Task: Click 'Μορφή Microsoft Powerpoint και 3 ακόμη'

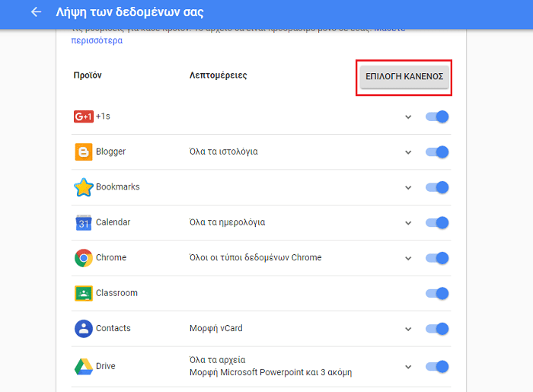Action: (x=270, y=372)
